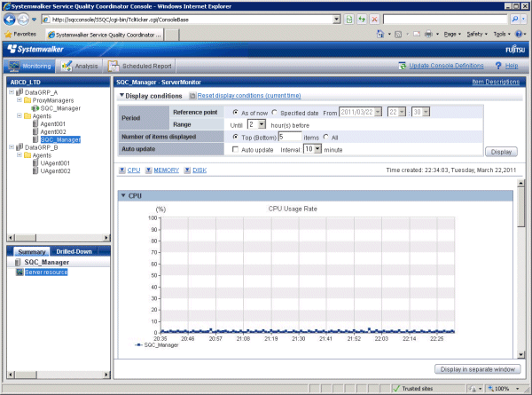Click the Update Console Definitions link
The height and width of the screenshot is (395, 532).
(446, 66)
